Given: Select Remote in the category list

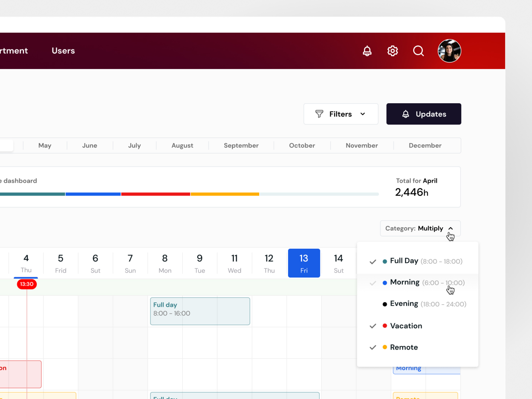Looking at the screenshot, I should pyautogui.click(x=404, y=347).
